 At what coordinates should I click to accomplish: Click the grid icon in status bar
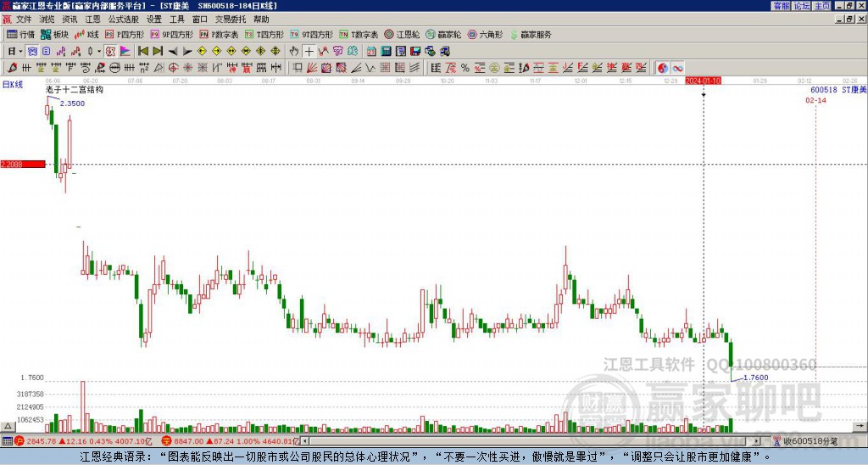7,441
